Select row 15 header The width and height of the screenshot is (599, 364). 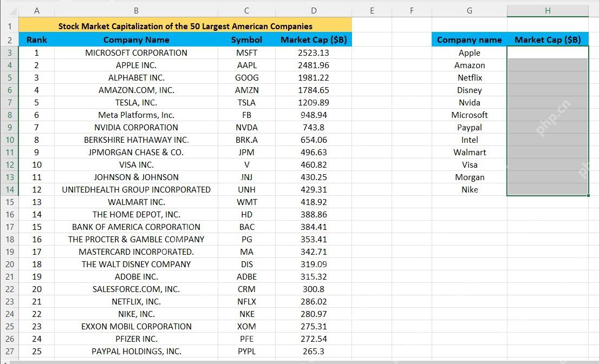[10, 202]
